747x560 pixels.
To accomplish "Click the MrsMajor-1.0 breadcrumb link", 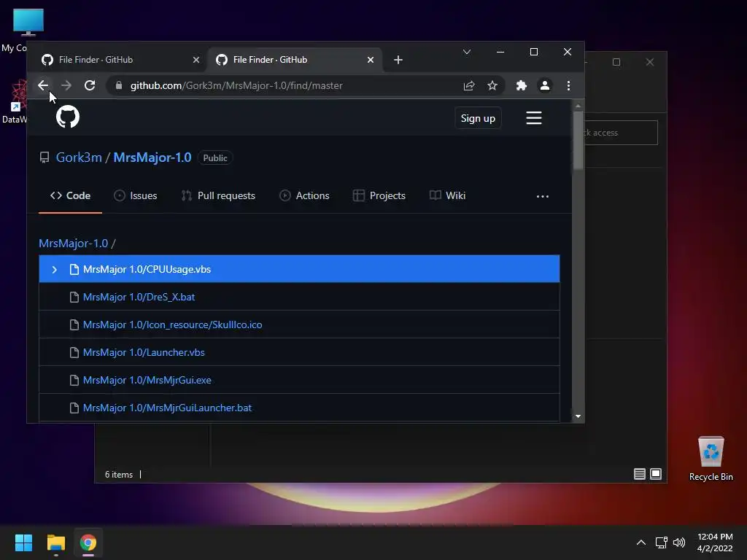I will 74,244.
